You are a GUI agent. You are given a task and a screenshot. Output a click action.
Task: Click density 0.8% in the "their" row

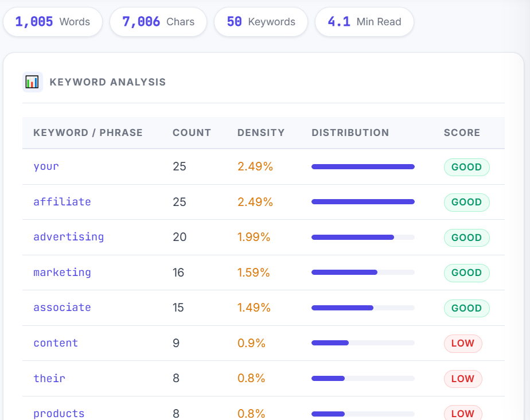coord(251,379)
